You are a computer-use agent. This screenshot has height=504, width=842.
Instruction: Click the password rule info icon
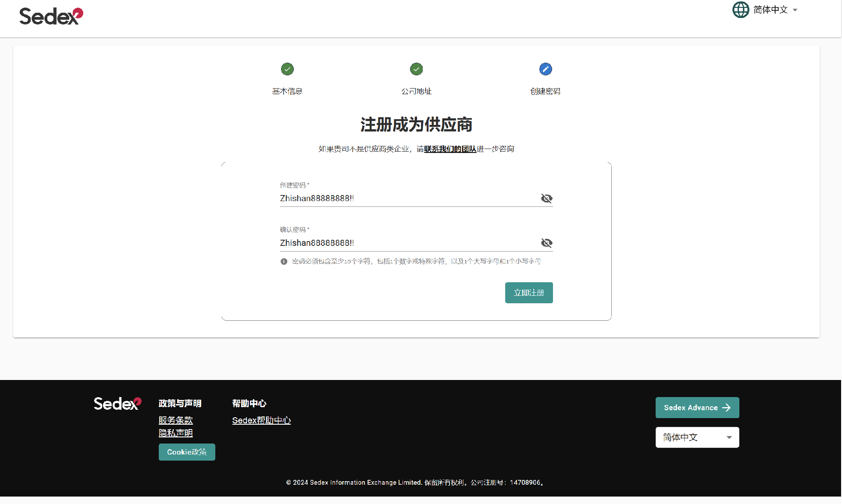point(284,261)
